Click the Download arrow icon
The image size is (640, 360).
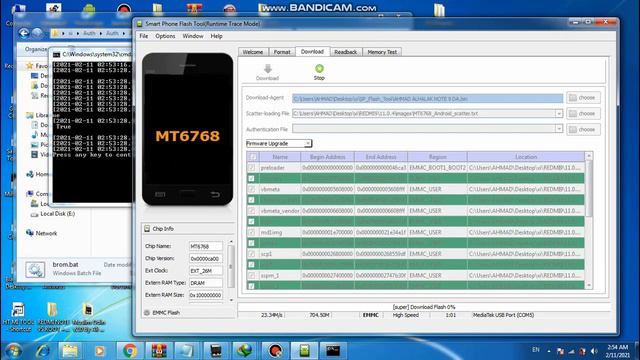click(268, 69)
